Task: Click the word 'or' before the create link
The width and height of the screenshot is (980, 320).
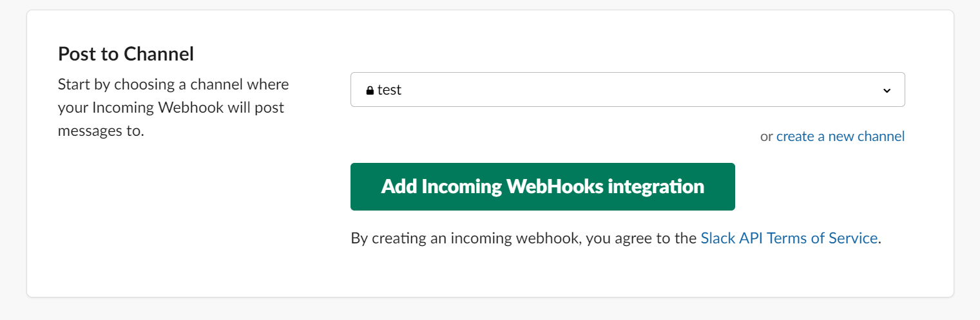Action: coord(766,136)
